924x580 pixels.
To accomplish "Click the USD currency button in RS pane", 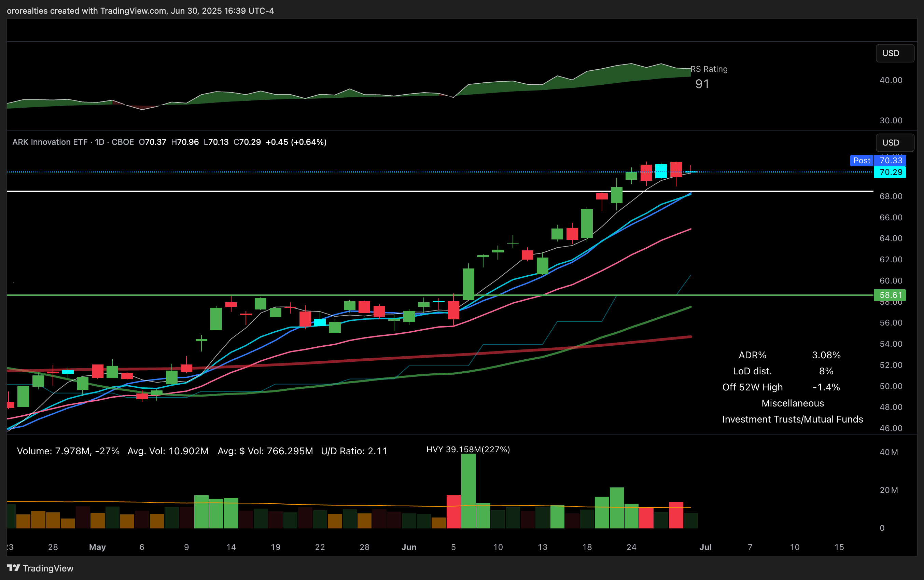I will [x=895, y=53].
